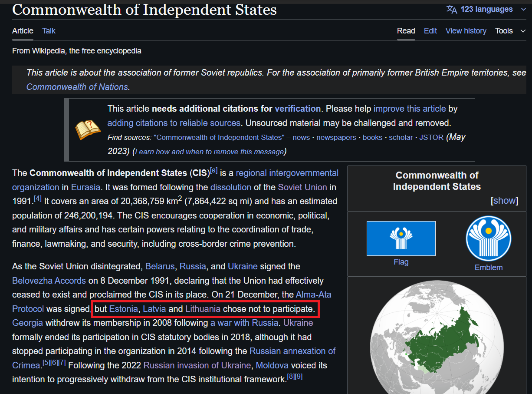The image size is (532, 394).
Task: Open the Talk tab
Action: coord(49,31)
